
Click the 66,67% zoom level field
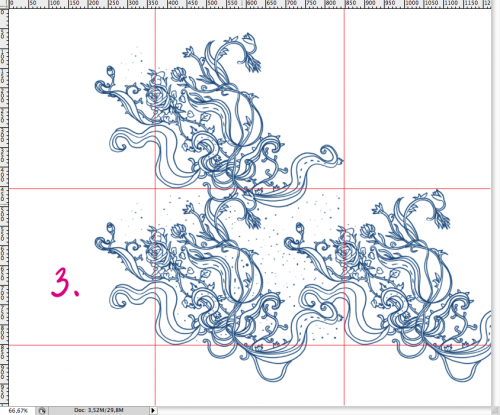(x=18, y=411)
